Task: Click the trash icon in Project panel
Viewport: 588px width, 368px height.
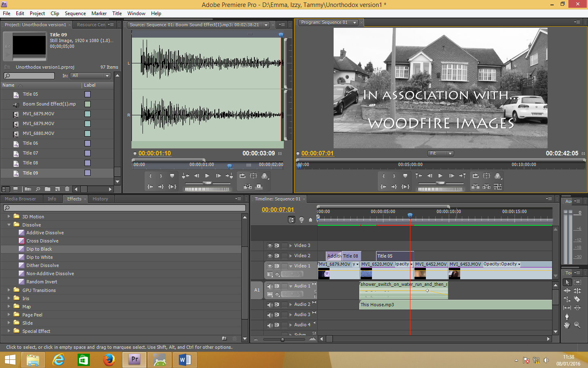Action: coord(67,189)
